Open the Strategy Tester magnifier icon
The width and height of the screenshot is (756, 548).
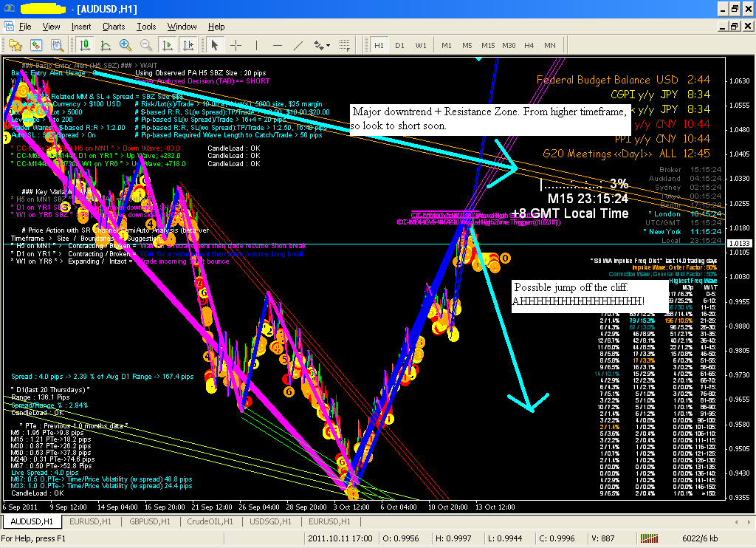click(57, 45)
